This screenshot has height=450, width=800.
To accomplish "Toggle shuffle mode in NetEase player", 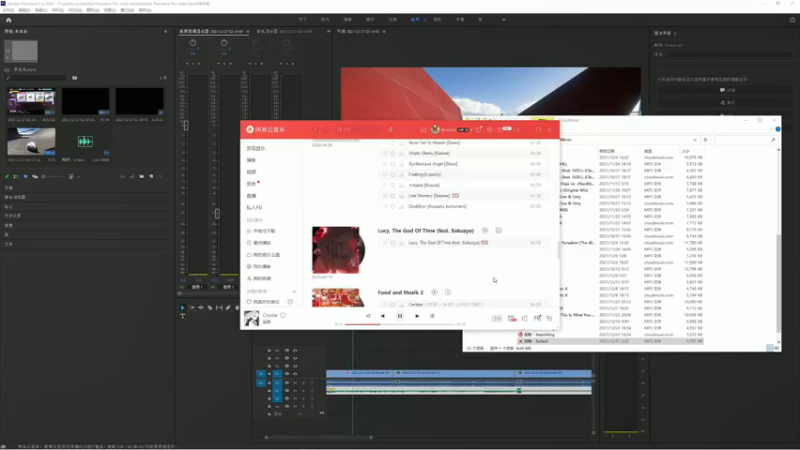I will [368, 316].
